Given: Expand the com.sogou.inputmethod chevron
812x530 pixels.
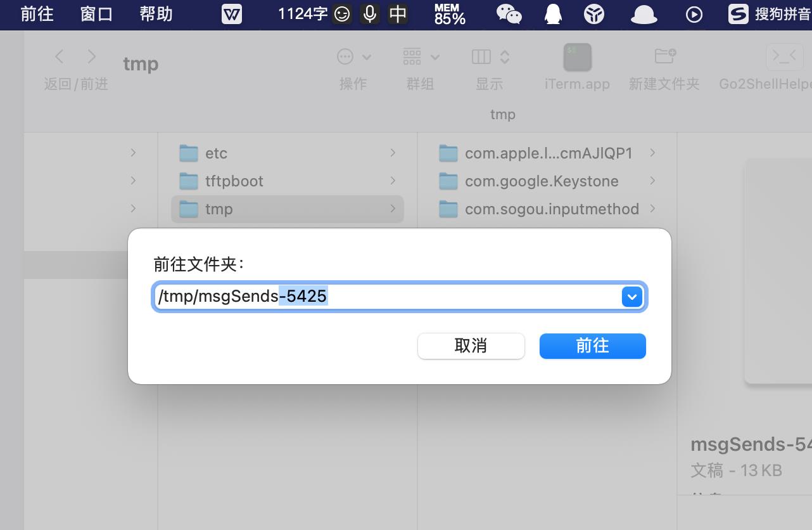Looking at the screenshot, I should point(652,209).
